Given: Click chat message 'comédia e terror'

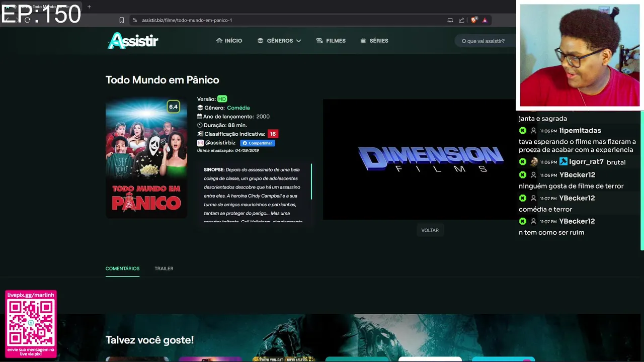Looking at the screenshot, I should pos(545,209).
